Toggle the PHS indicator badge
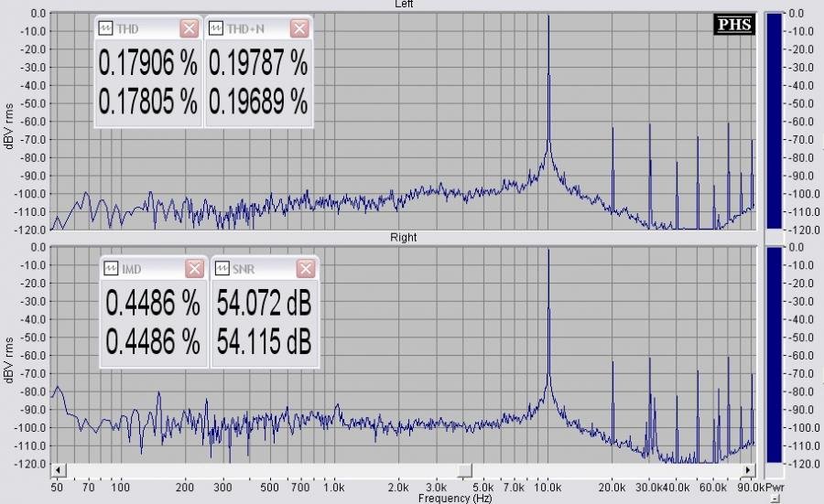The height and width of the screenshot is (504, 824). coord(735,26)
